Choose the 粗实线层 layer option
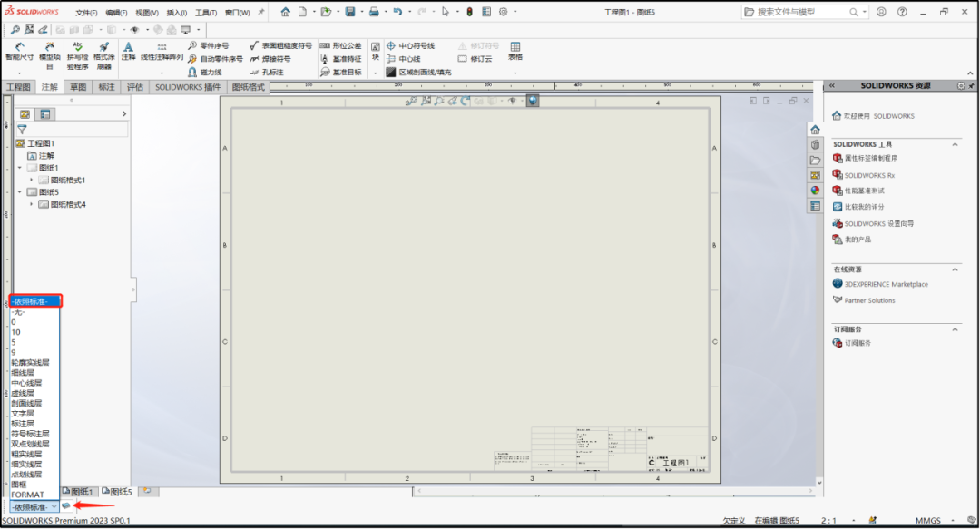 (28, 454)
